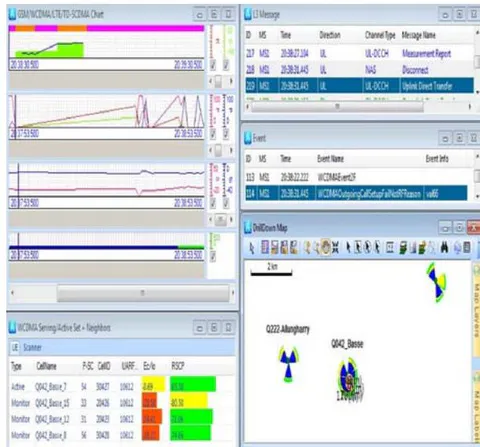Click the first green layer icon in map toolbar
Viewport: 480px width, 447px height.
(403, 248)
